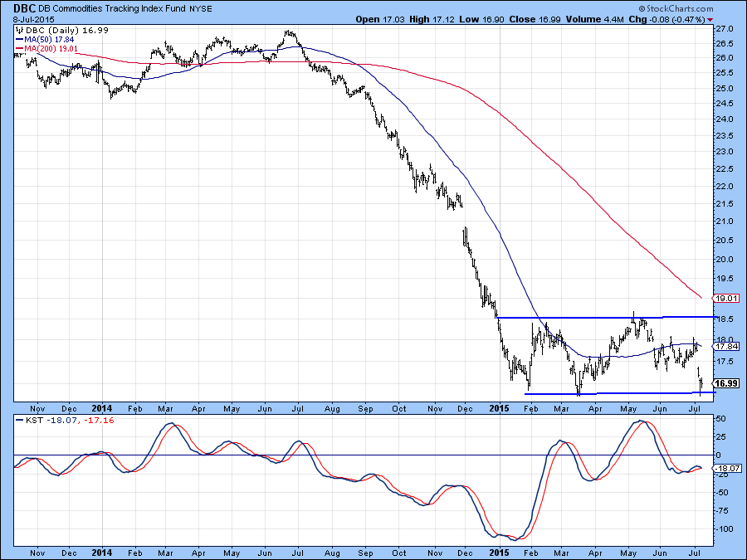Click the MA(50) 17.84 legend entry
This screenshot has width=747, height=560.
pyautogui.click(x=45, y=40)
